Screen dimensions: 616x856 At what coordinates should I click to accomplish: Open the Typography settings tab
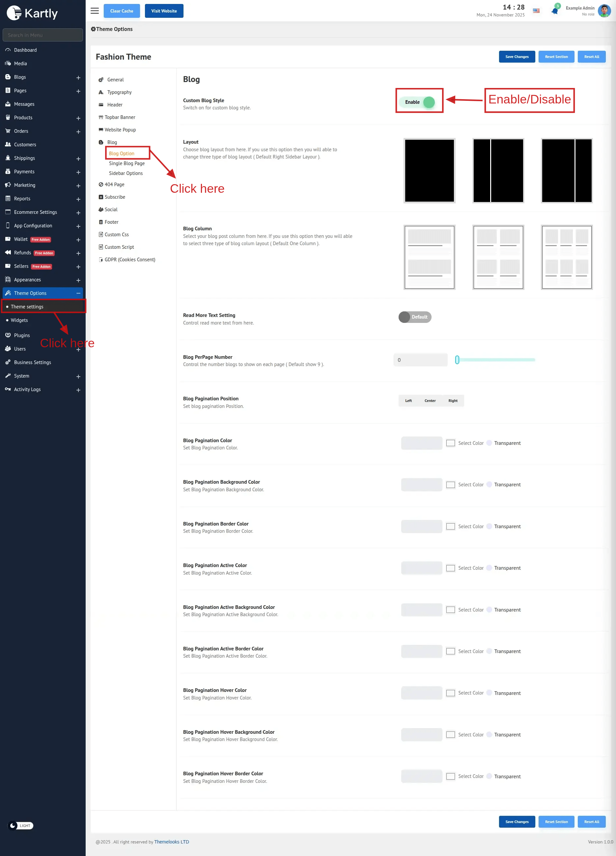(x=119, y=93)
